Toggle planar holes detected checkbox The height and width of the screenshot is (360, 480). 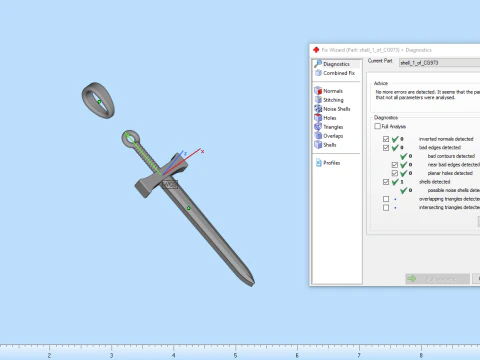[395, 173]
